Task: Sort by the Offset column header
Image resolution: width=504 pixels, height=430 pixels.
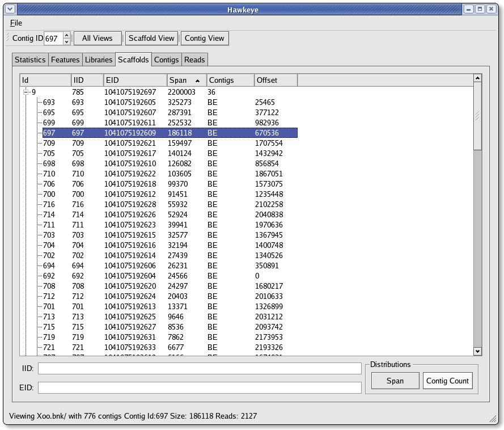Action: (x=276, y=80)
